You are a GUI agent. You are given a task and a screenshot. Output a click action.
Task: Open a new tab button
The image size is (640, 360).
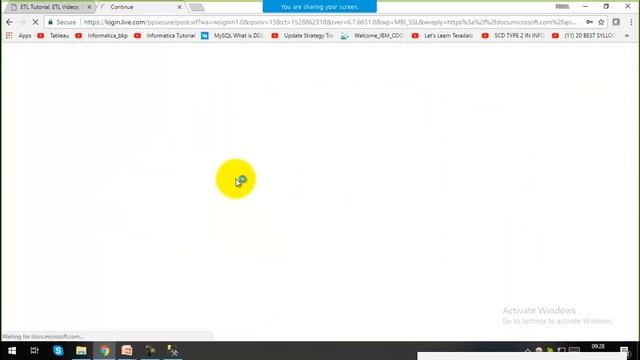[197, 7]
